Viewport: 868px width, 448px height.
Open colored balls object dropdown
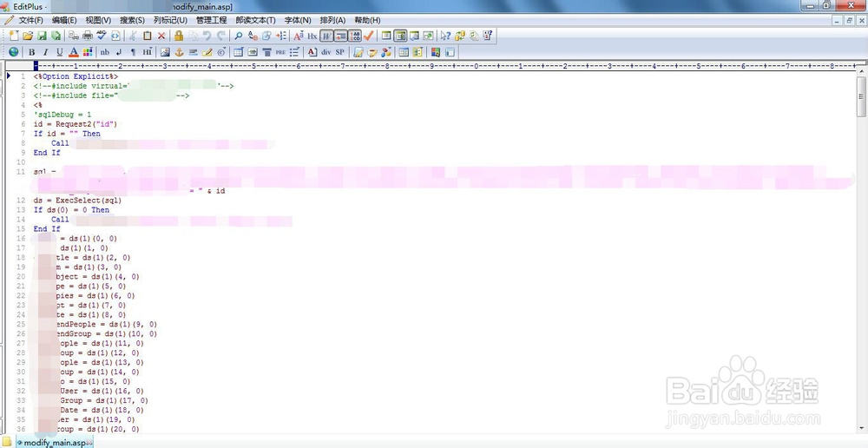click(386, 52)
